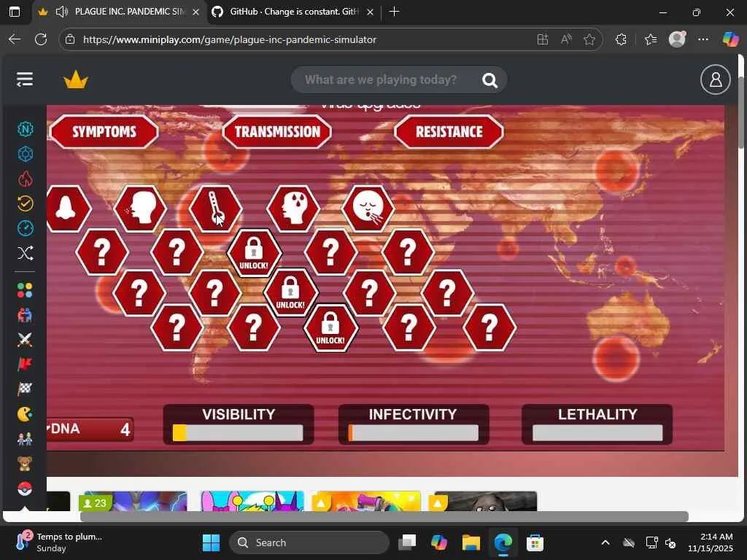
Task: Open the New games sidebar icon (N)
Action: click(26, 129)
